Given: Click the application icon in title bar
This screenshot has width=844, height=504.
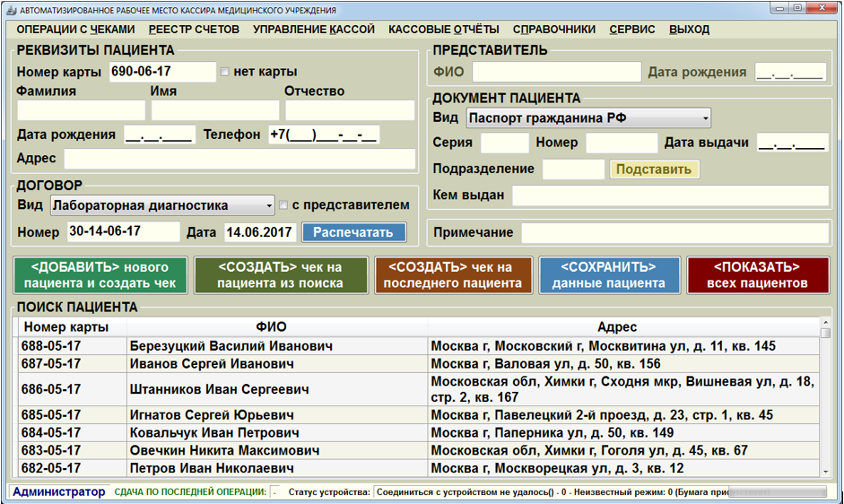Looking at the screenshot, I should click(12, 10).
